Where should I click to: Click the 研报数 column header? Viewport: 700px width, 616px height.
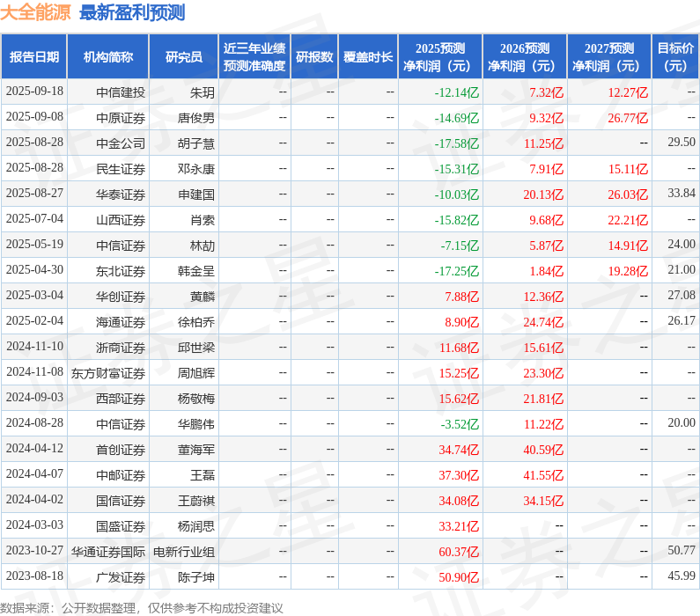click(314, 57)
